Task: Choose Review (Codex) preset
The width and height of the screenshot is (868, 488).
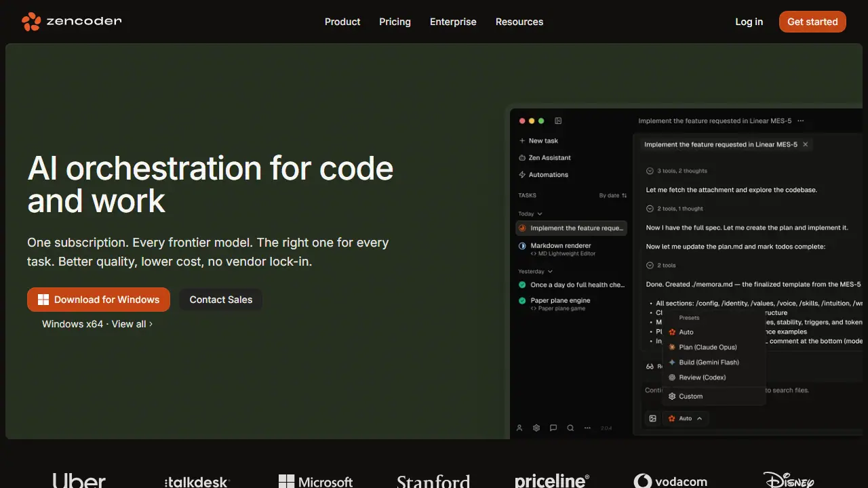Action: pos(713,377)
